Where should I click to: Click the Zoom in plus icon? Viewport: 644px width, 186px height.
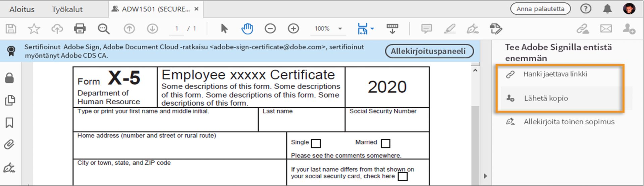293,28
